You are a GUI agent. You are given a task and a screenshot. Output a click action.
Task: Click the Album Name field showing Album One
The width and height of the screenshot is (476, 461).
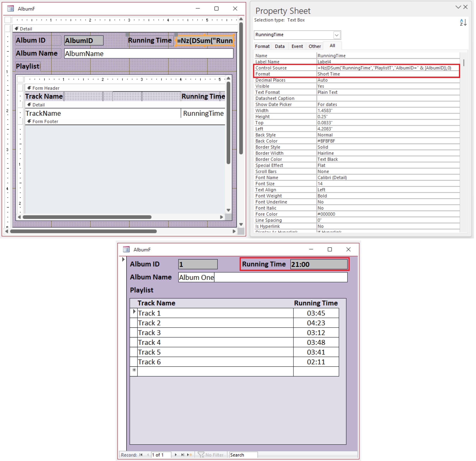click(262, 277)
